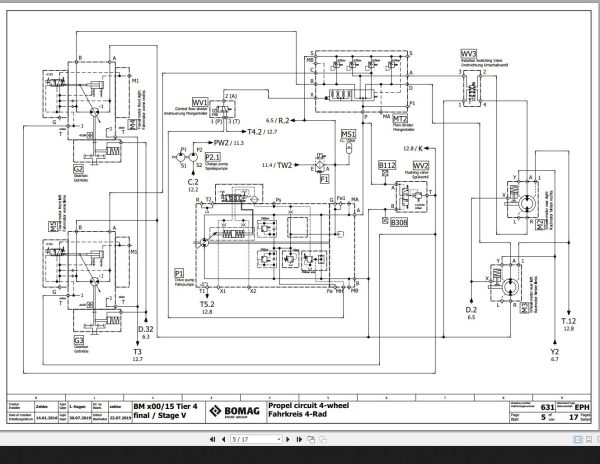Click the D.2 reference label

(471, 310)
